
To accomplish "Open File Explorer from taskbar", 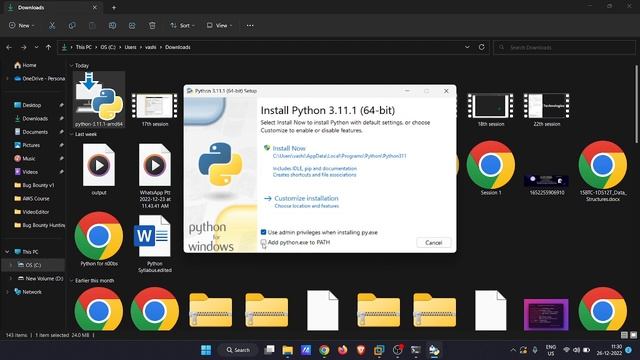I will click(x=287, y=350).
